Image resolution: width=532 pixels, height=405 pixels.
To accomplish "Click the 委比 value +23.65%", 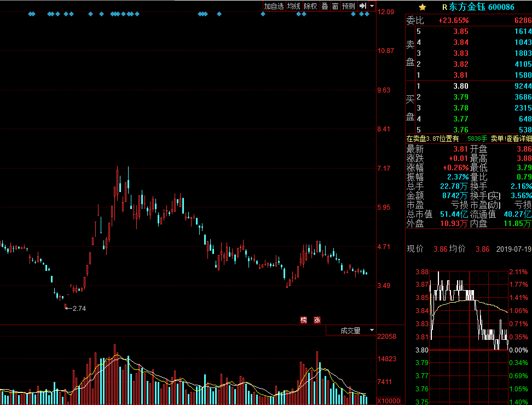I will (453, 20).
